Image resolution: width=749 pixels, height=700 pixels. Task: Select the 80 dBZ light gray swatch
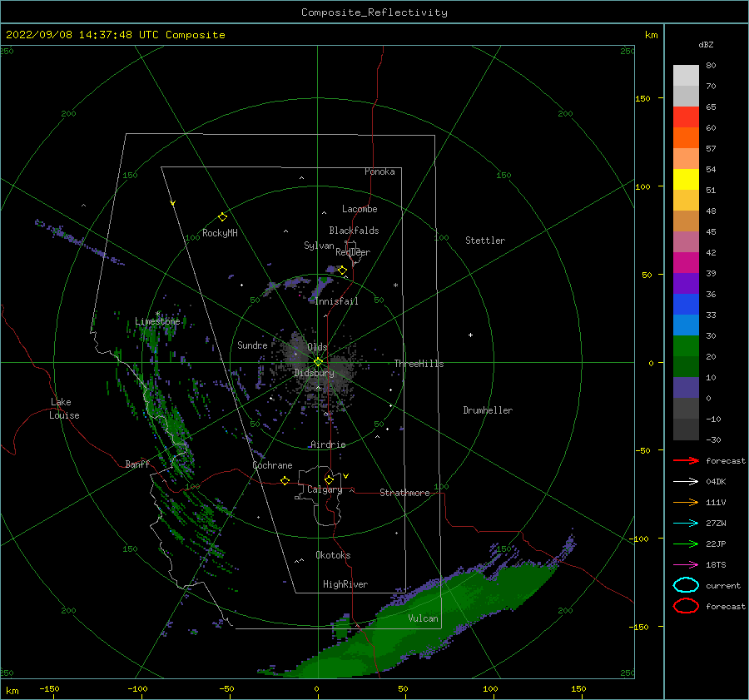pos(686,75)
